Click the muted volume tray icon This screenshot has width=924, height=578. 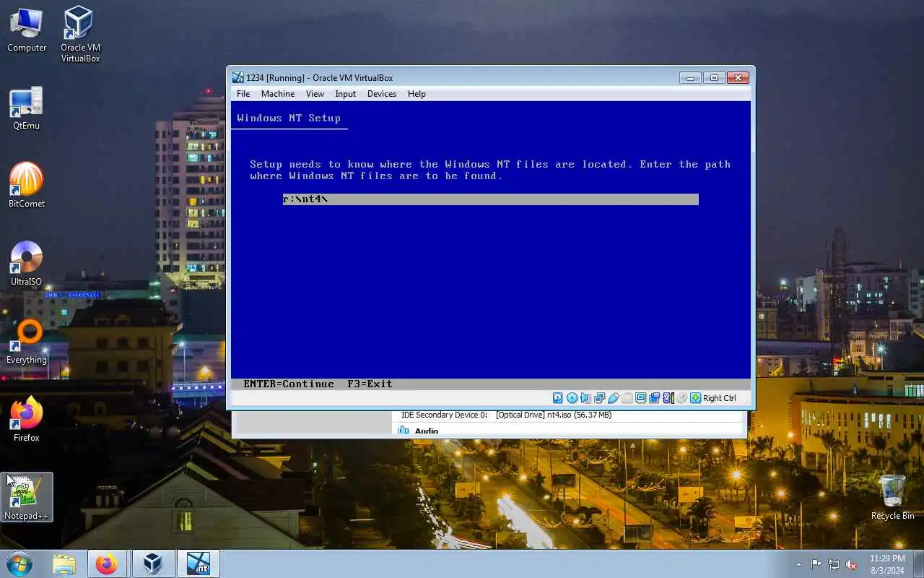[852, 564]
